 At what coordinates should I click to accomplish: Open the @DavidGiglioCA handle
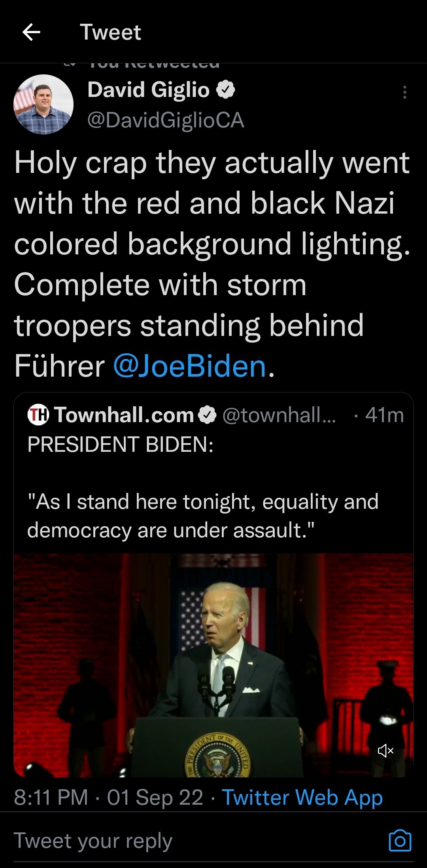tap(166, 120)
